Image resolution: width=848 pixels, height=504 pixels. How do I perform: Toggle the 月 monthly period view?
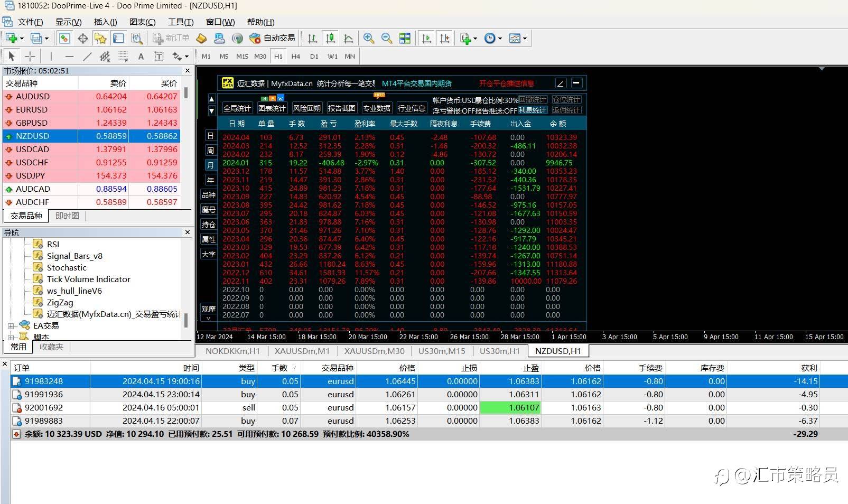tap(210, 165)
